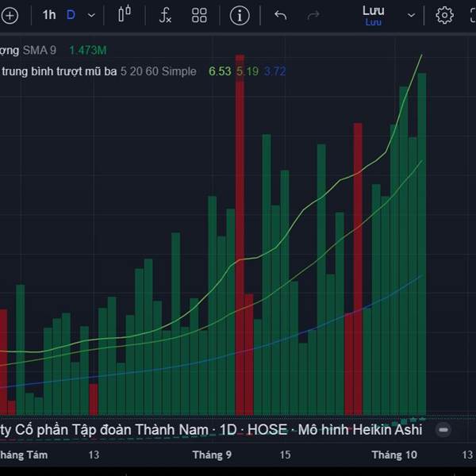
Task: Collapse the symbol label with minus button
Action: click(x=443, y=430)
